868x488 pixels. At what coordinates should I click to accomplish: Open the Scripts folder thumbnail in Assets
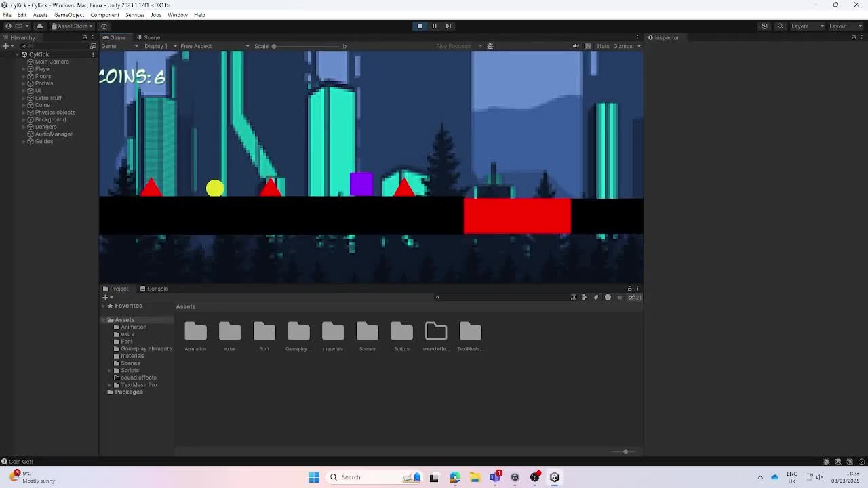(x=401, y=331)
